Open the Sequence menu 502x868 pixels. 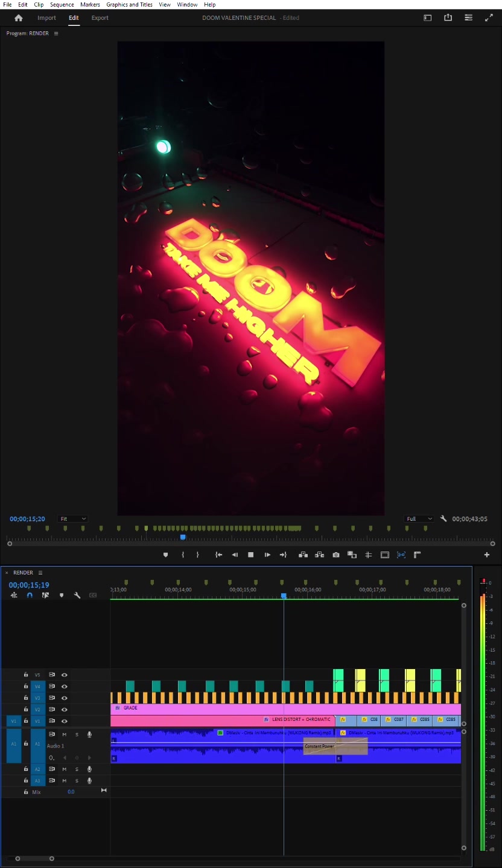62,4
